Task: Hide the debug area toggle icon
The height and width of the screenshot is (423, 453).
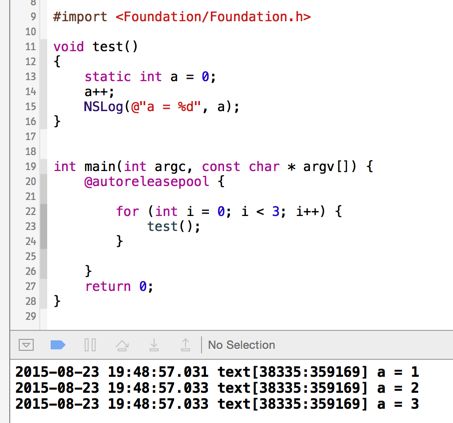Action: (26, 345)
